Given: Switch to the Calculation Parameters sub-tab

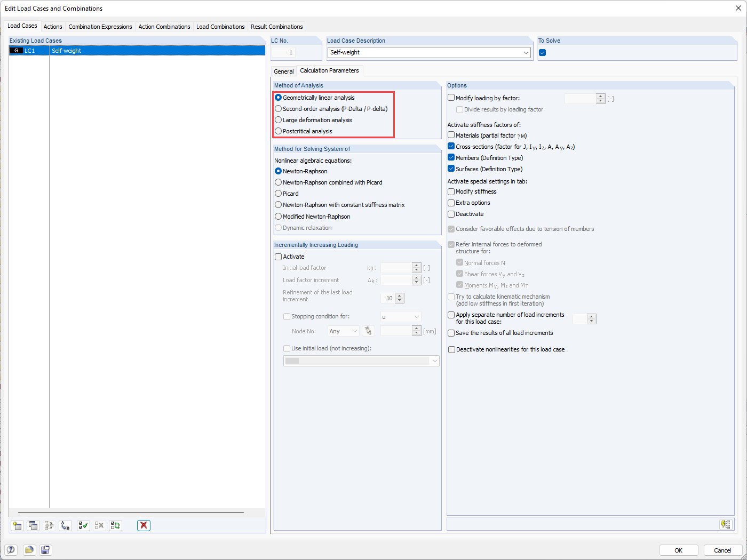Looking at the screenshot, I should pyautogui.click(x=330, y=70).
